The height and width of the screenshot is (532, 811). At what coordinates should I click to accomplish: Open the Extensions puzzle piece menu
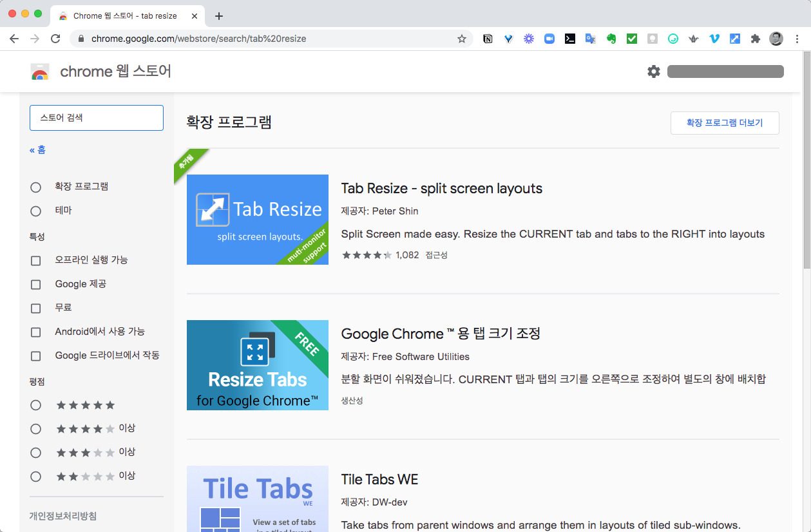point(756,39)
